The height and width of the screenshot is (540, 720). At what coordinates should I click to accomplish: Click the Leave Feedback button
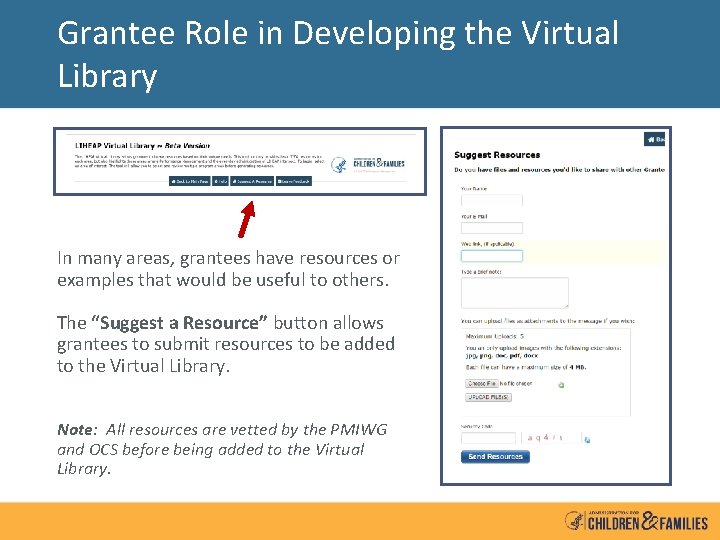(x=294, y=181)
